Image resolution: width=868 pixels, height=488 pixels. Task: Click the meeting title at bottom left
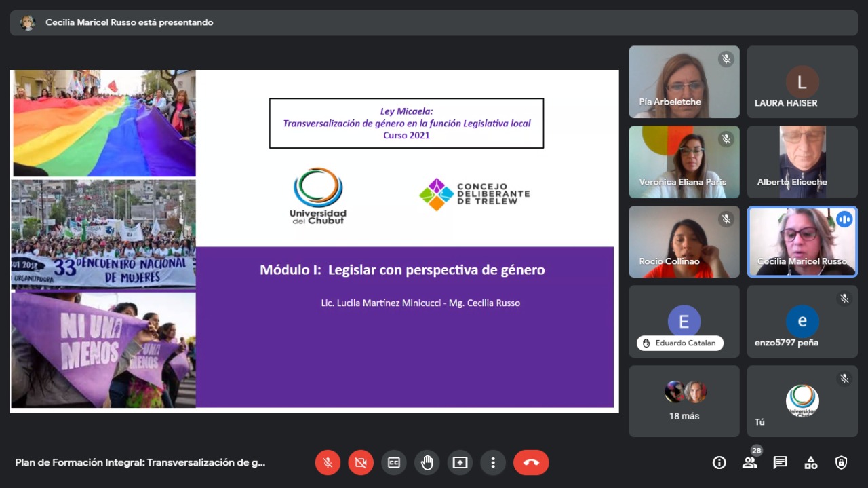[x=140, y=463]
